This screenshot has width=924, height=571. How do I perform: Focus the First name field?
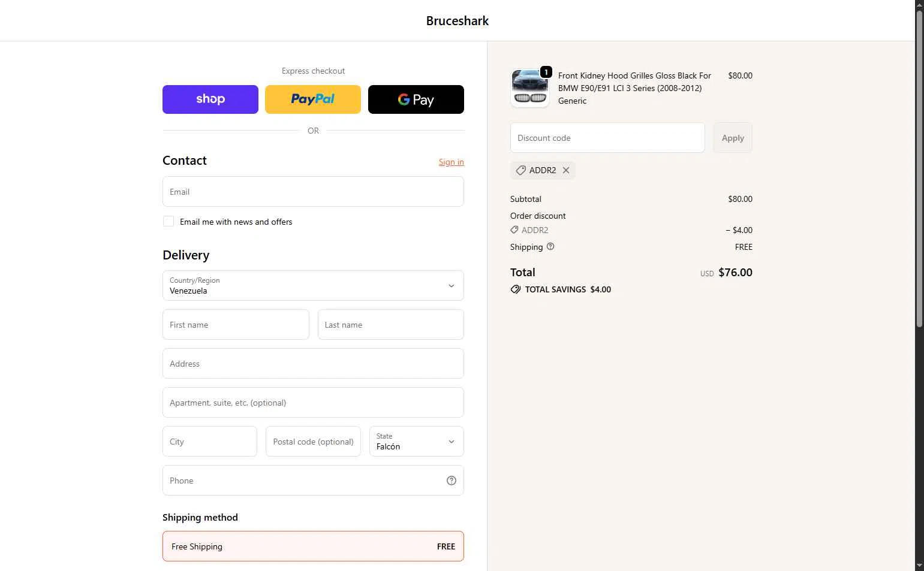point(236,325)
